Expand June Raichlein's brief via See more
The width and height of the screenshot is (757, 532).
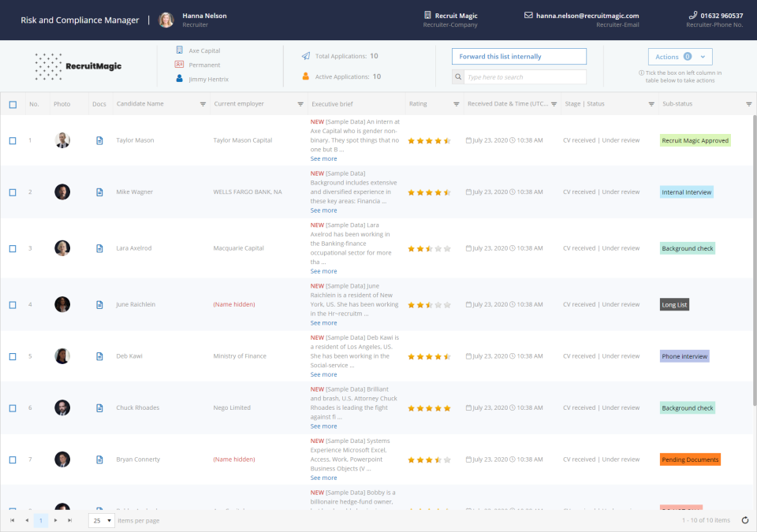(x=323, y=322)
